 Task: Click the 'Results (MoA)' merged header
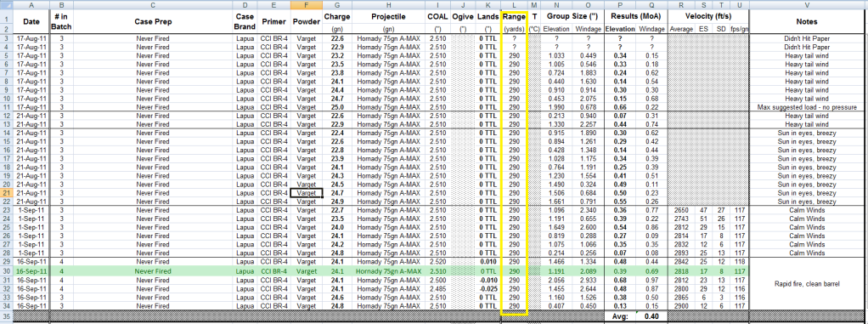coord(635,17)
